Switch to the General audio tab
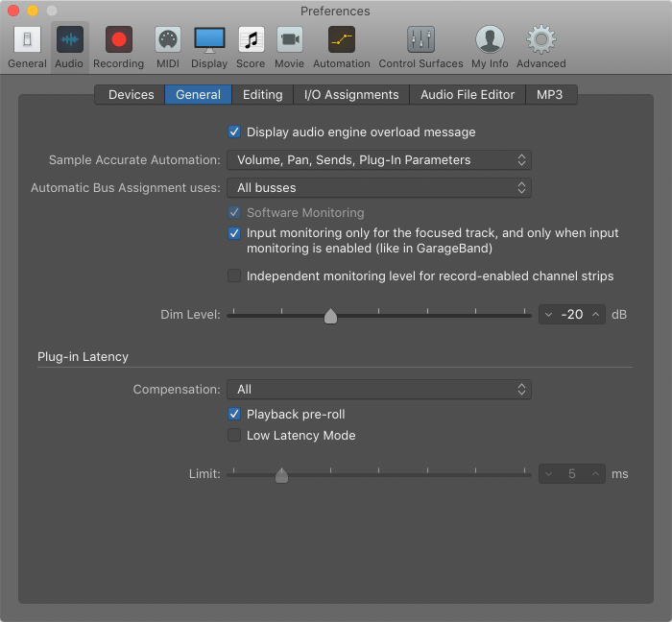672x622 pixels. 198,95
